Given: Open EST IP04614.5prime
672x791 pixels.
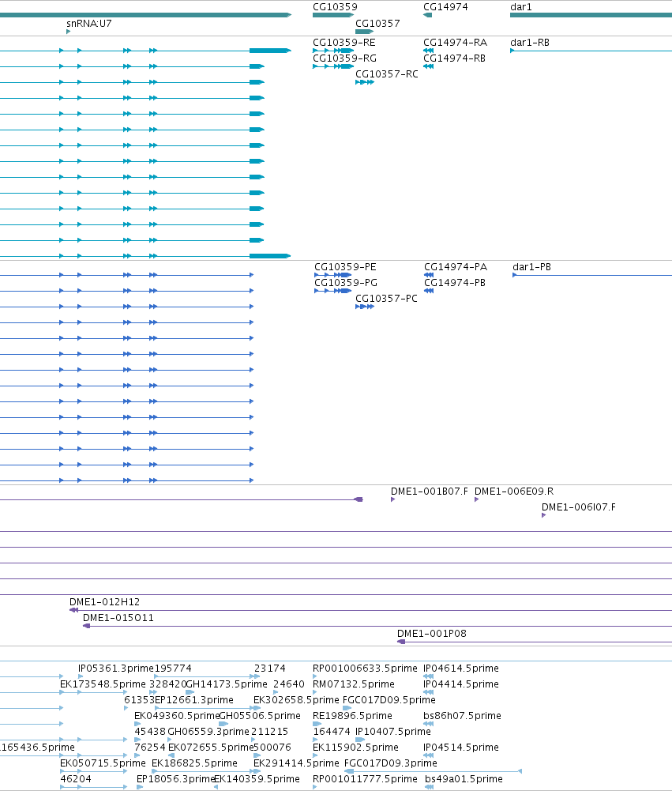Looking at the screenshot, I should pos(461,669).
